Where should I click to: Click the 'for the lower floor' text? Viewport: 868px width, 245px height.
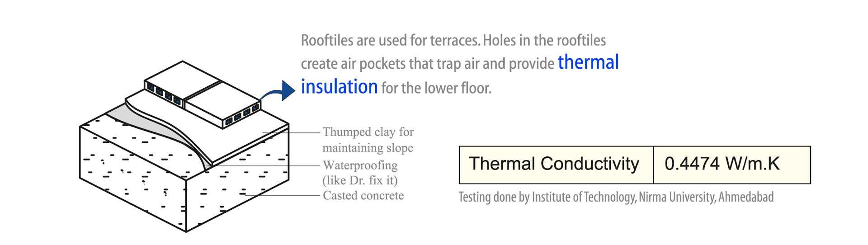pos(436,88)
